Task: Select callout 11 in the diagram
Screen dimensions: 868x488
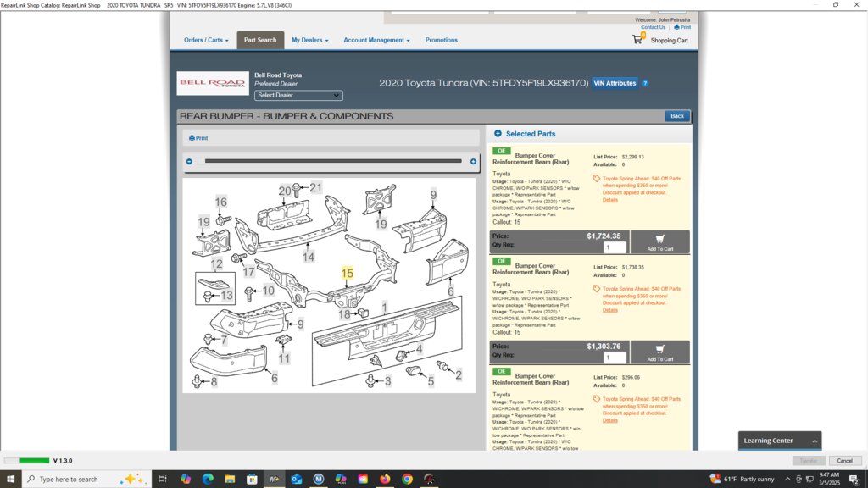Action: (284, 358)
